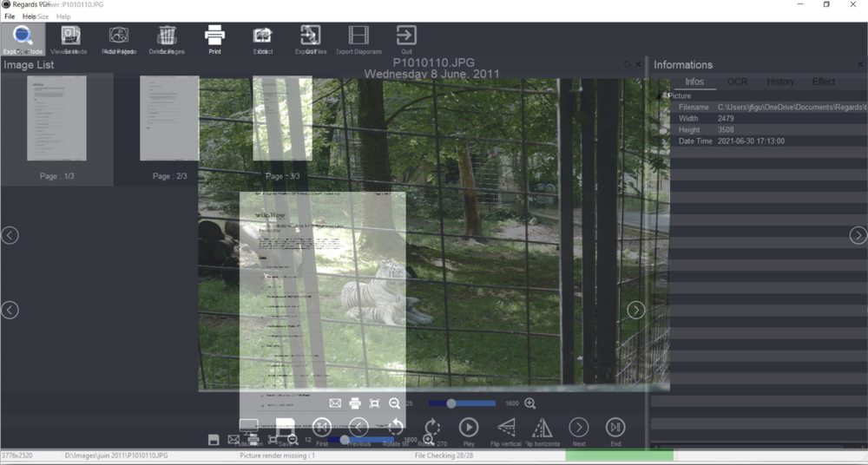Image resolution: width=868 pixels, height=465 pixels.
Task: Click the status bar path D:\Images\juin 2011\P1010110.JPG
Action: [x=116, y=455]
